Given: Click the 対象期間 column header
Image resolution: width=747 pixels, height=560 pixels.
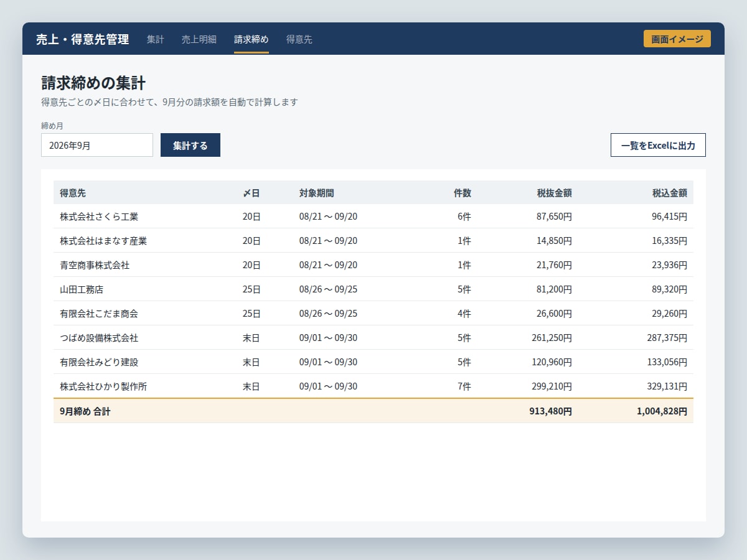Looking at the screenshot, I should point(317,193).
